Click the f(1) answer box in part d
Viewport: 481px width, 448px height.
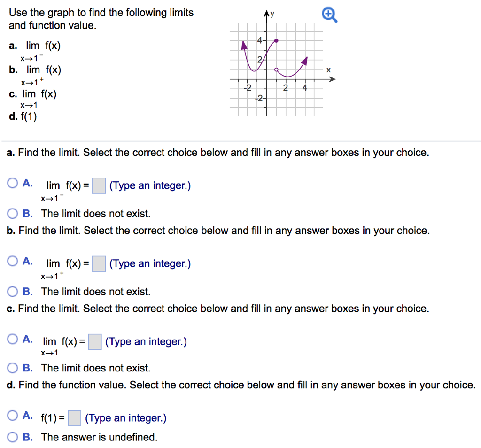click(x=74, y=418)
